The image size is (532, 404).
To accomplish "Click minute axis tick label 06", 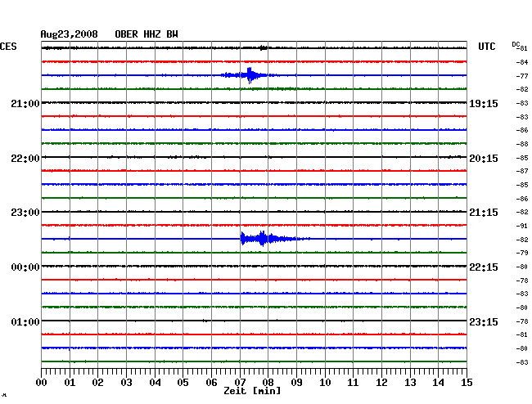I will 211,382.
